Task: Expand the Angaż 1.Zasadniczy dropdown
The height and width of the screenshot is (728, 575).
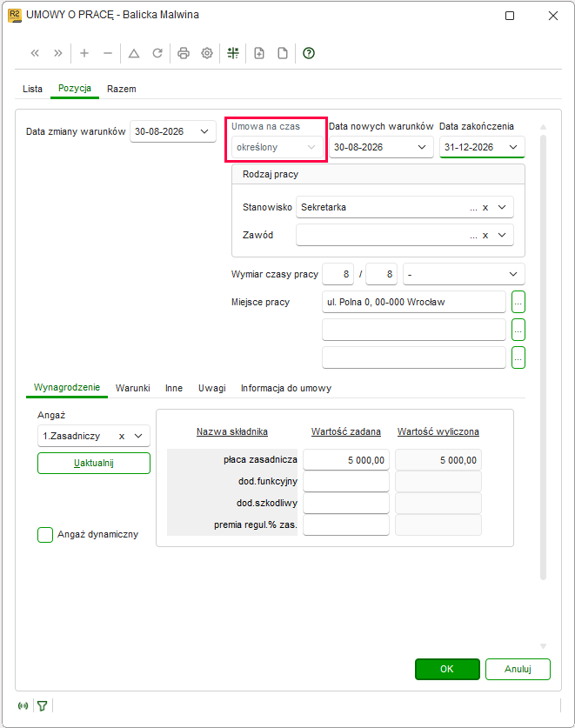Action: (138, 436)
